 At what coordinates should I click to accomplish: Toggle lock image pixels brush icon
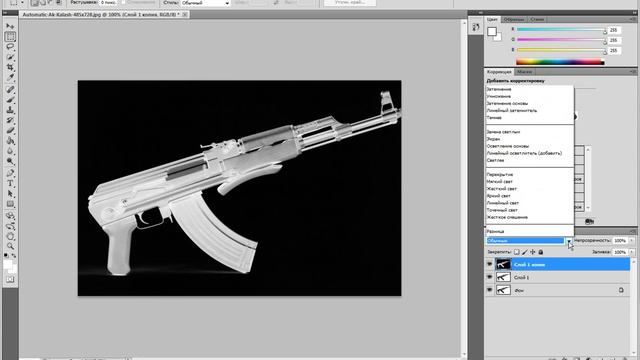[x=525, y=252]
